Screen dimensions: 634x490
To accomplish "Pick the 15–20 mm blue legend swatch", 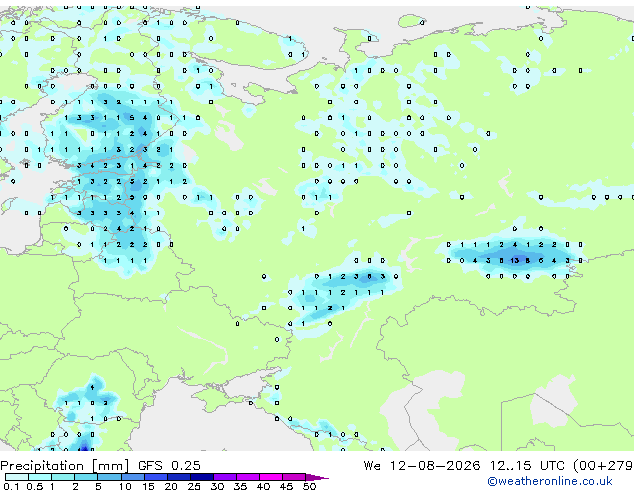I will (155, 477).
